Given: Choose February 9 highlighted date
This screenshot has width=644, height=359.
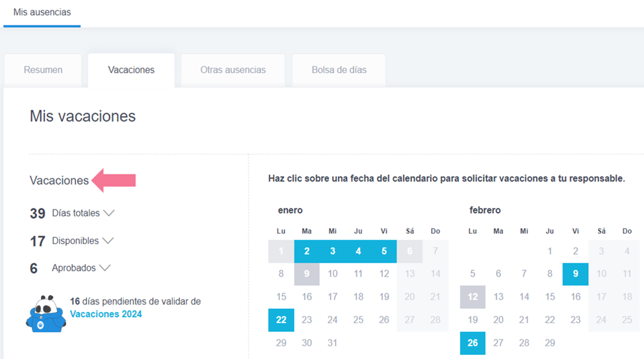Looking at the screenshot, I should [x=575, y=274].
